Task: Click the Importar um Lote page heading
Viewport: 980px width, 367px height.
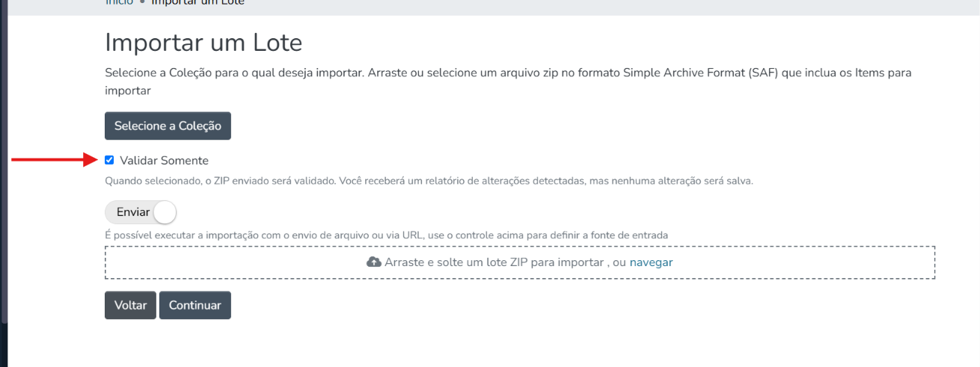Action: click(x=203, y=43)
